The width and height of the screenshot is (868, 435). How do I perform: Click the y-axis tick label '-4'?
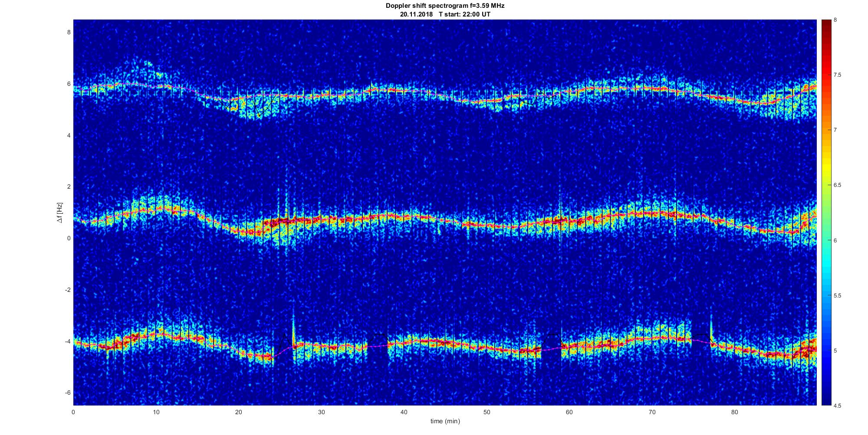point(67,341)
